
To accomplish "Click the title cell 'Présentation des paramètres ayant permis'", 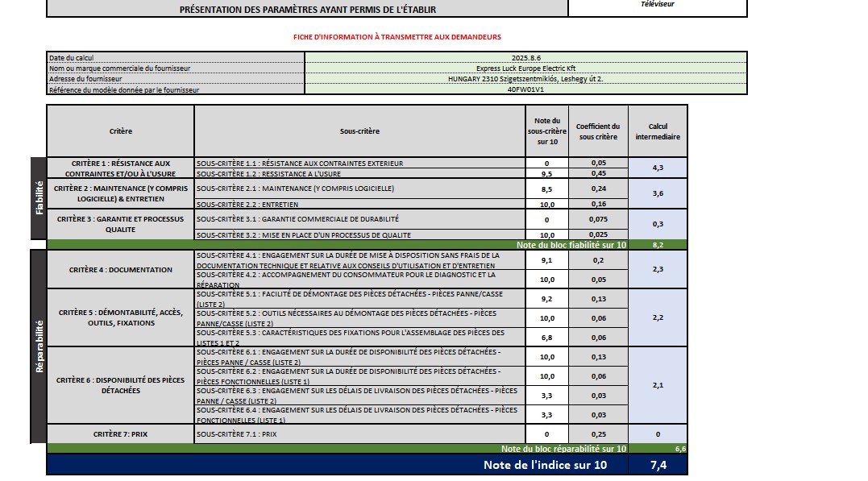I will point(307,10).
